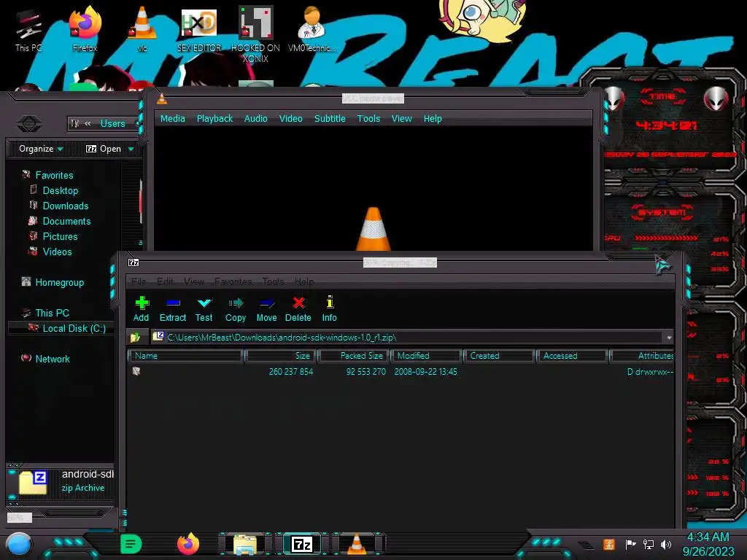The height and width of the screenshot is (560, 747).
Task: Open VLC Help menu
Action: (433, 119)
